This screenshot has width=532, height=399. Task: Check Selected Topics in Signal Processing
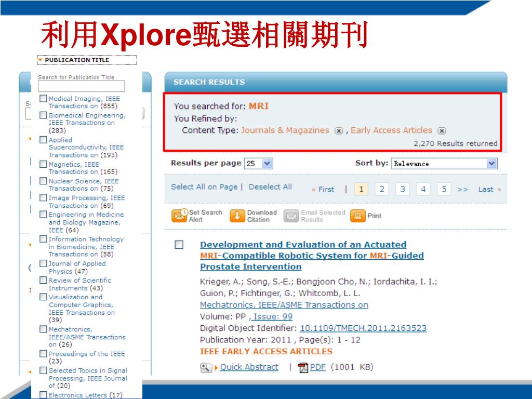pyautogui.click(x=43, y=370)
